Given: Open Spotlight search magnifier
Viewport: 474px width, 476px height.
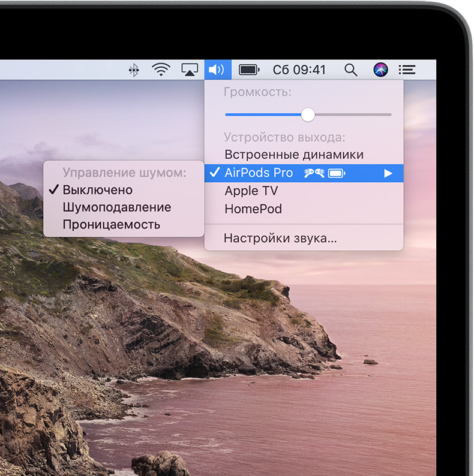Looking at the screenshot, I should 350,70.
